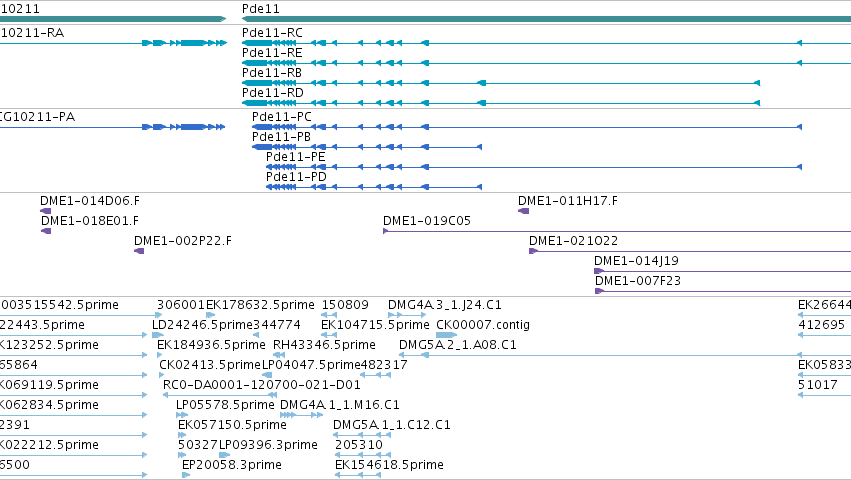Click the EK057150.5prime EST label
Viewport: 851px width, 480px height.
coord(232,425)
